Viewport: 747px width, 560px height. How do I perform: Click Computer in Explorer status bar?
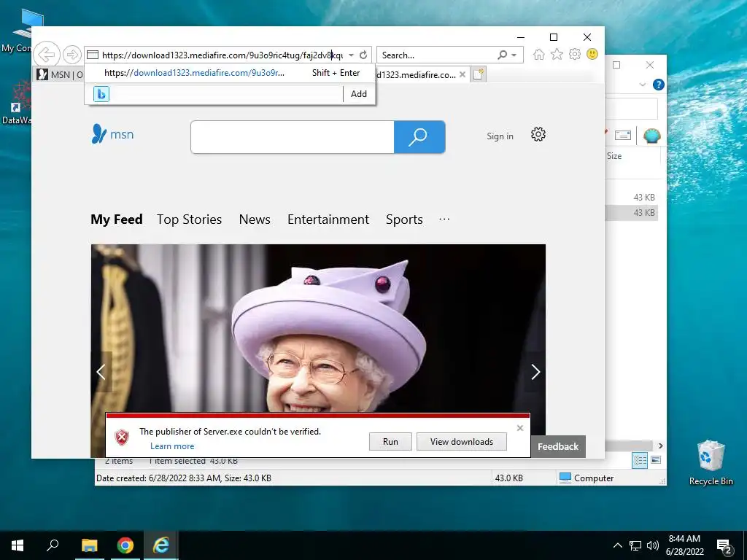[587, 478]
